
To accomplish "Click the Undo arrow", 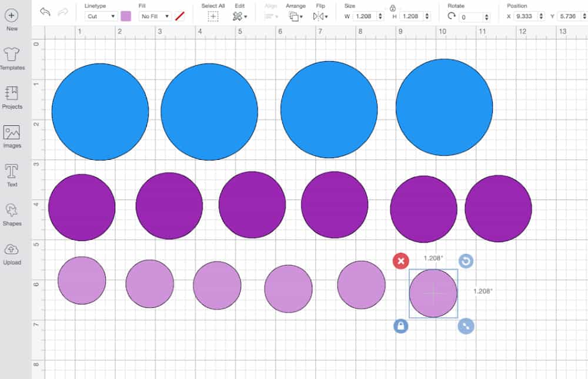I will coord(45,12).
